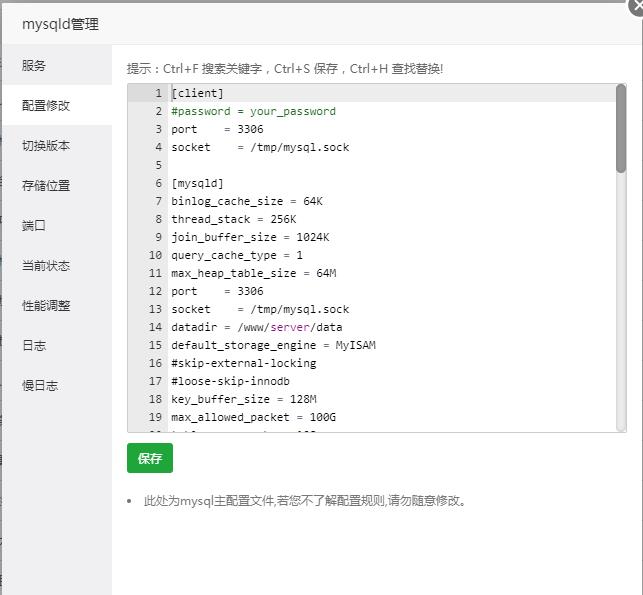This screenshot has width=643, height=595.
Task: Click the max_heap_table_size = 64M line
Action: coord(253,273)
